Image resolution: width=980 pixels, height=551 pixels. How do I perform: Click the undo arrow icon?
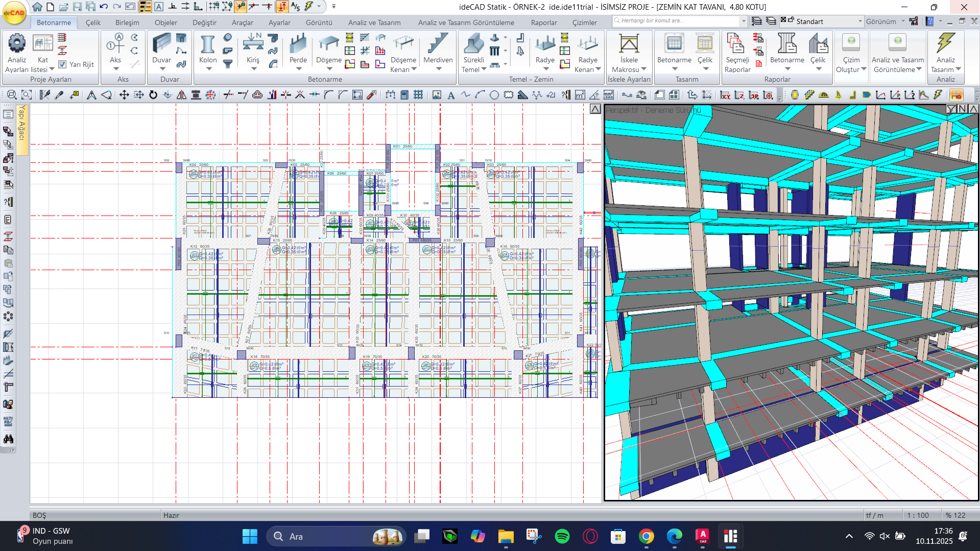[104, 7]
